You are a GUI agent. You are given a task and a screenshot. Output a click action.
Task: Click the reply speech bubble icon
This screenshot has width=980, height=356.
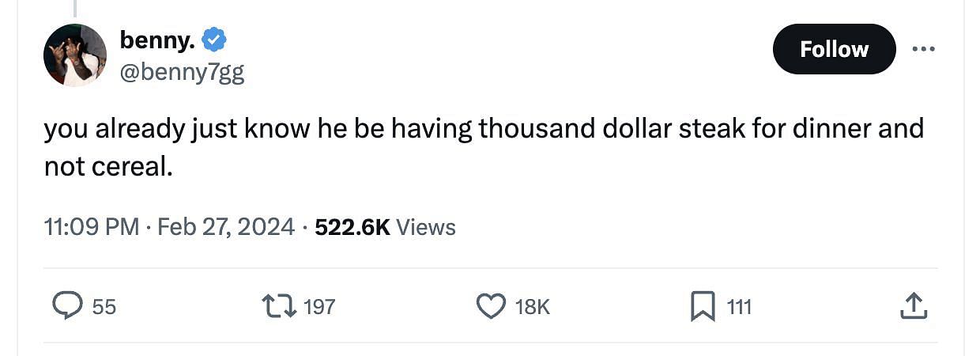tap(67, 306)
